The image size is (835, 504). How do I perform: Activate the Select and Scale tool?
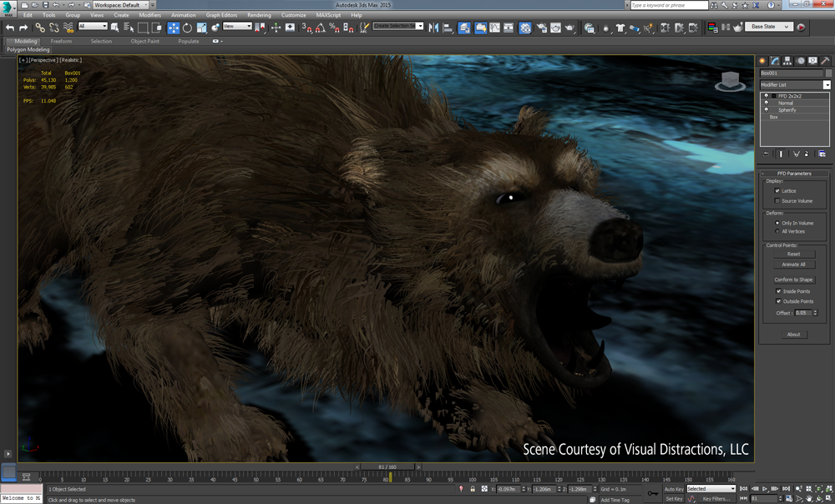201,28
